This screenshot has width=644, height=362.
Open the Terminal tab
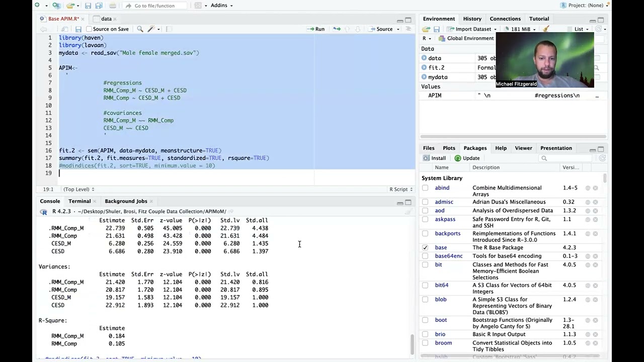point(79,201)
